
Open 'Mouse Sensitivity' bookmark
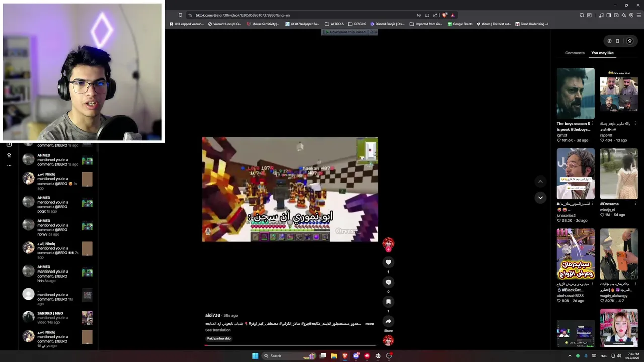[263, 24]
